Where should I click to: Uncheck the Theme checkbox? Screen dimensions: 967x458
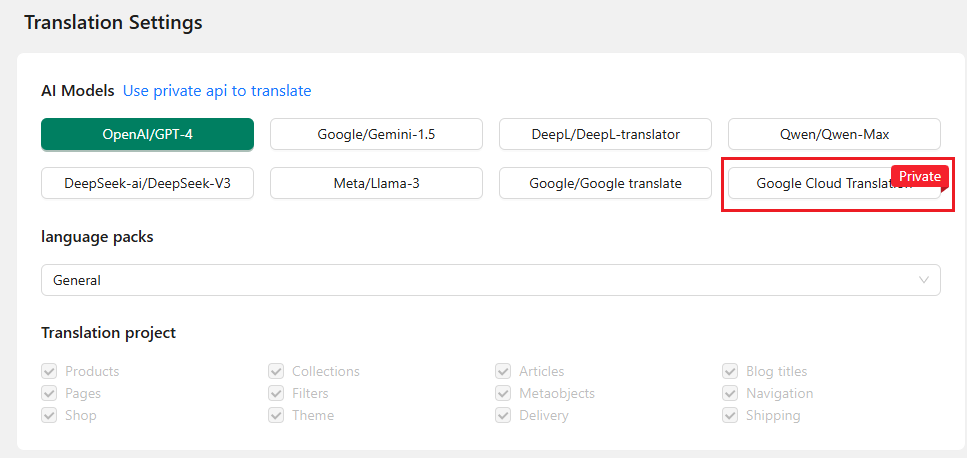[x=276, y=415]
